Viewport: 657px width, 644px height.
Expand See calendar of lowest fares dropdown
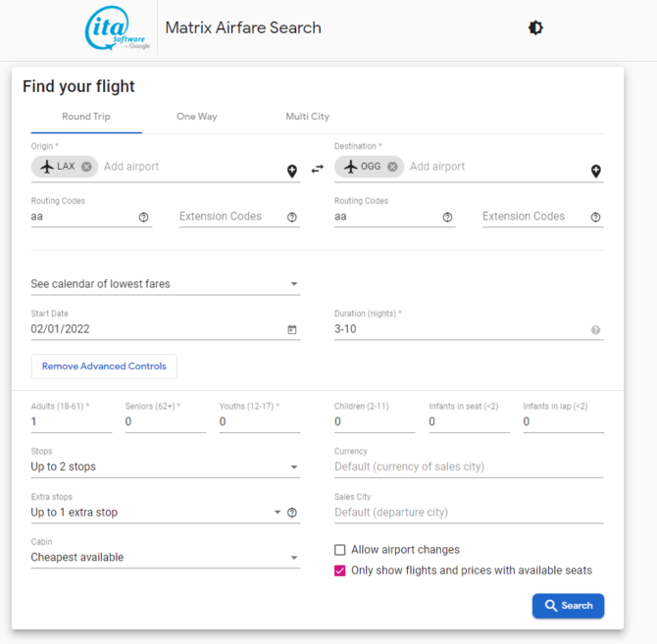166,284
